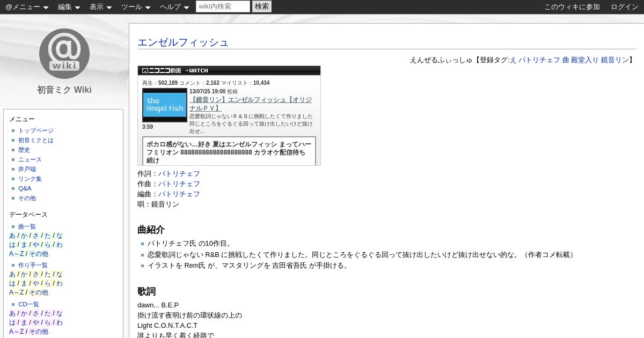Click その他 under 曲一覧 index
The image size is (644, 338).
[39, 254]
